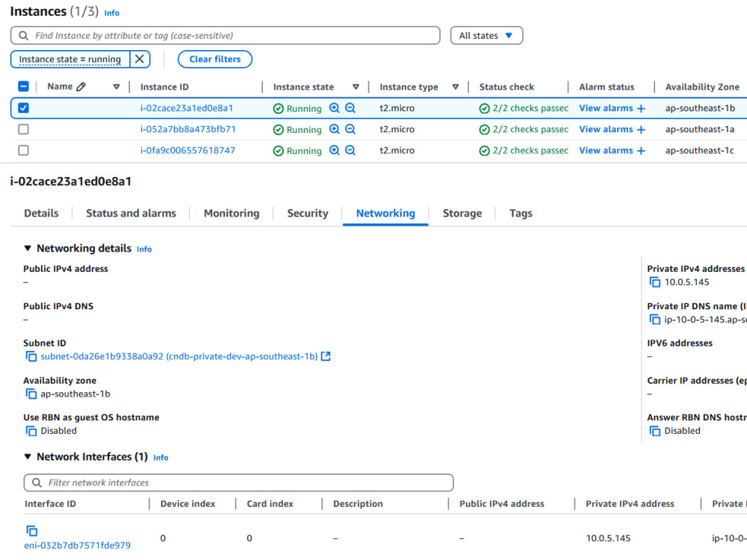
Task: Uncheck instance i-02cace23a1ed0e8a1 checkbox
Action: click(23, 108)
